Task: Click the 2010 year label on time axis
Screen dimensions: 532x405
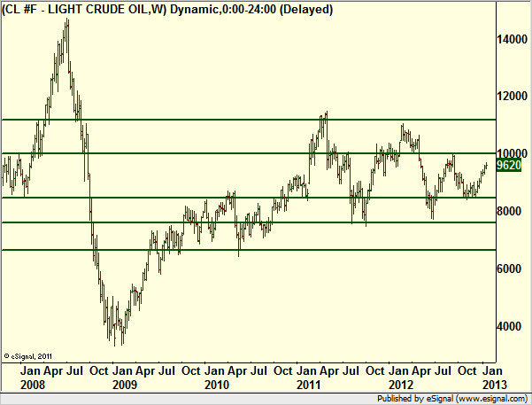Action: pyautogui.click(x=217, y=385)
